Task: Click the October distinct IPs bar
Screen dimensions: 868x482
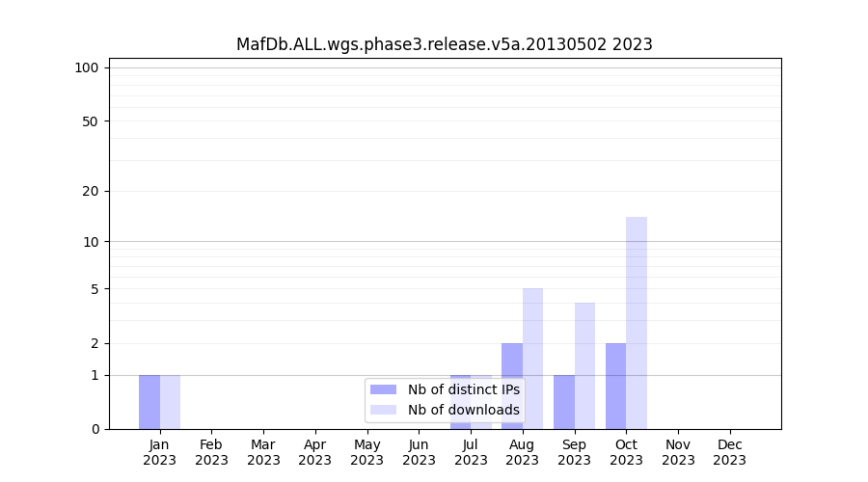Action: coord(615,386)
